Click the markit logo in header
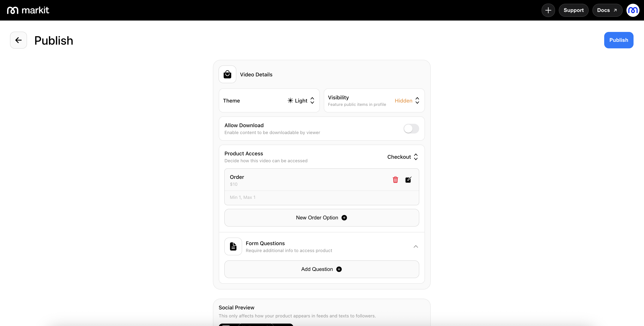 (x=28, y=10)
